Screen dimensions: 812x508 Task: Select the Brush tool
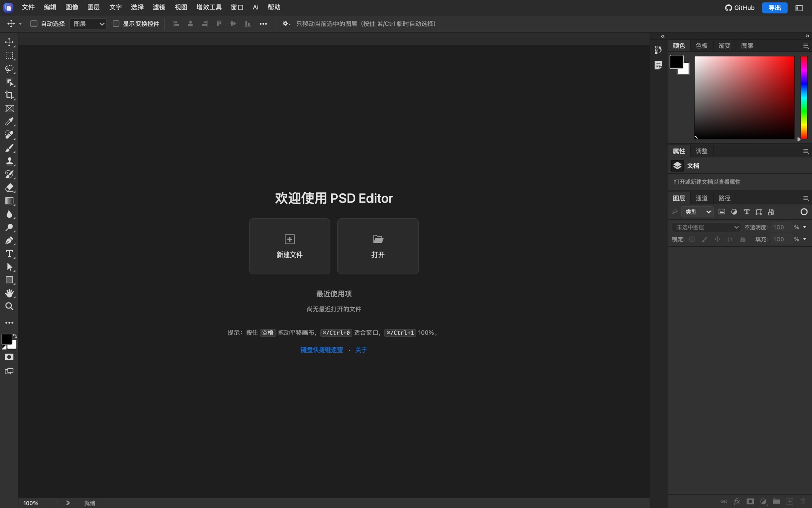click(x=9, y=148)
